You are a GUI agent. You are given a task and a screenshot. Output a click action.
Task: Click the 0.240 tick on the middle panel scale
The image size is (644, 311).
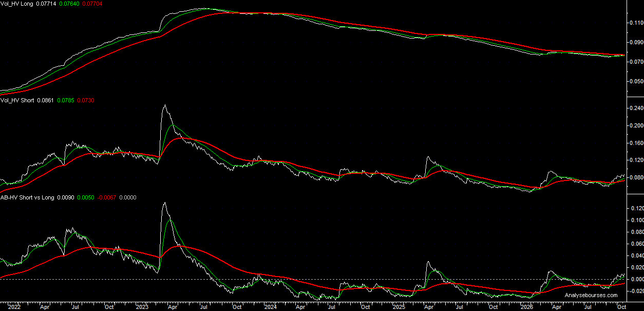click(x=636, y=108)
